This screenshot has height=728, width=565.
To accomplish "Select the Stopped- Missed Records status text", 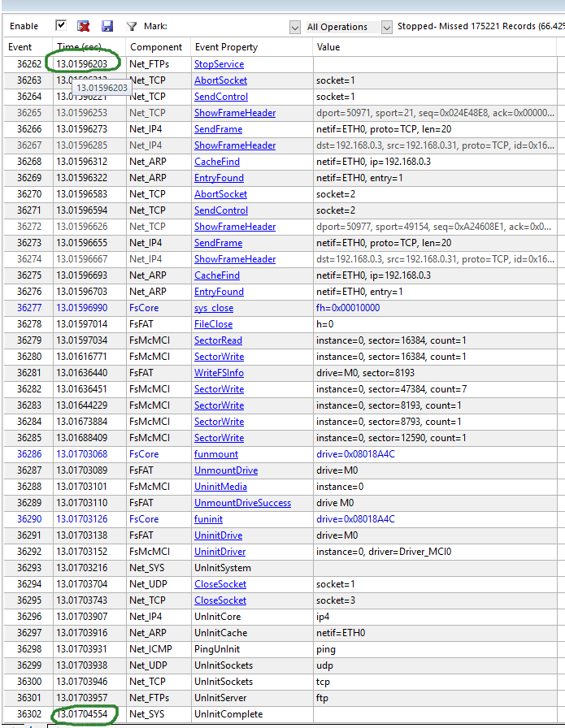I will click(x=481, y=27).
